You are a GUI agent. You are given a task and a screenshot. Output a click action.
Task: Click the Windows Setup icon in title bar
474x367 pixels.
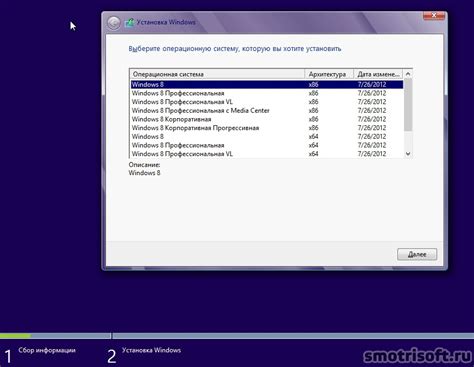click(x=129, y=23)
